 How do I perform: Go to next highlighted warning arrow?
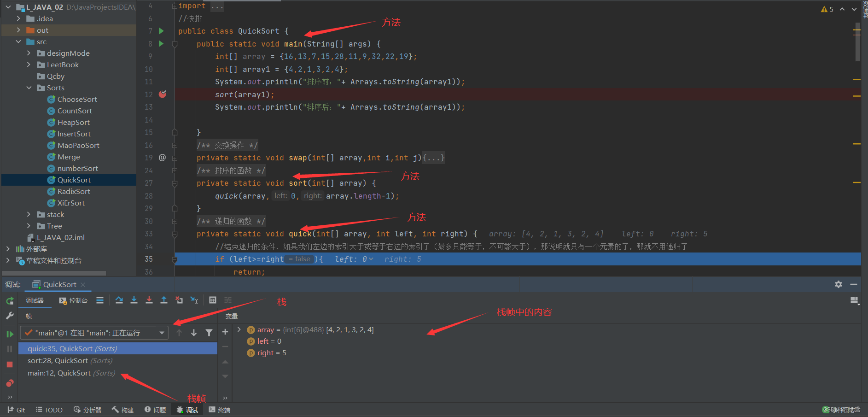point(854,9)
